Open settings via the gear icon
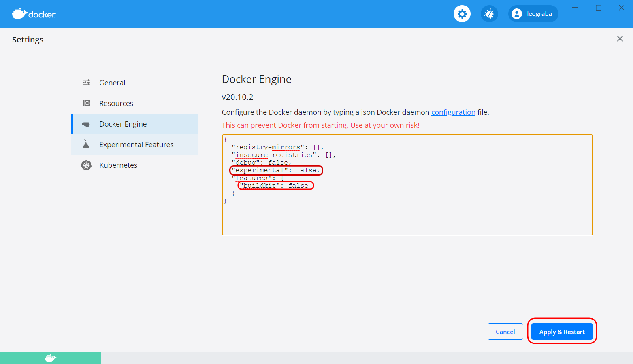Viewport: 633px width, 364px height. click(462, 14)
